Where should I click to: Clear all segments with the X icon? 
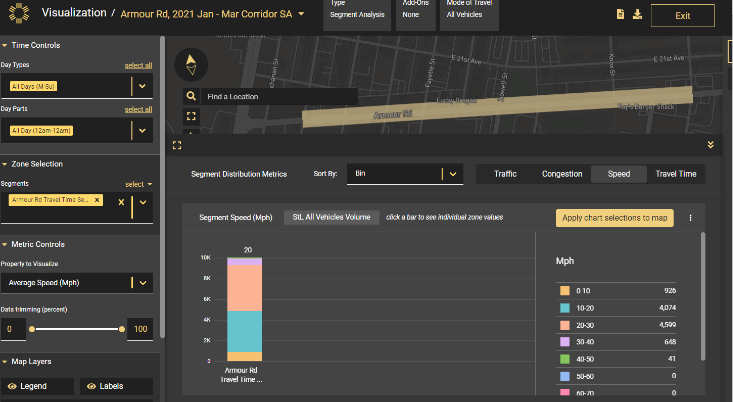tap(121, 202)
